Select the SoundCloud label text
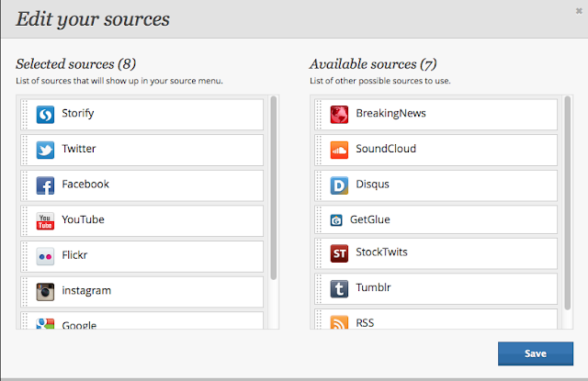The image size is (588, 381). point(386,149)
